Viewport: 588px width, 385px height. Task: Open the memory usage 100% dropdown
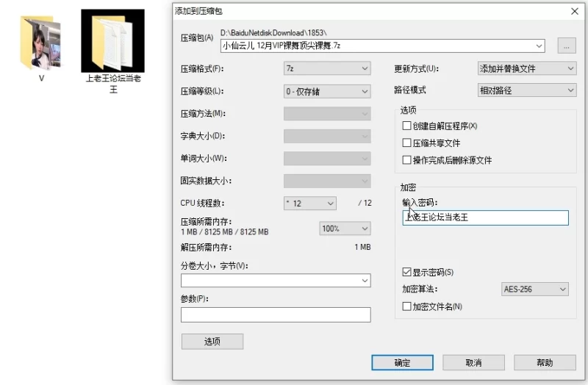click(x=345, y=229)
